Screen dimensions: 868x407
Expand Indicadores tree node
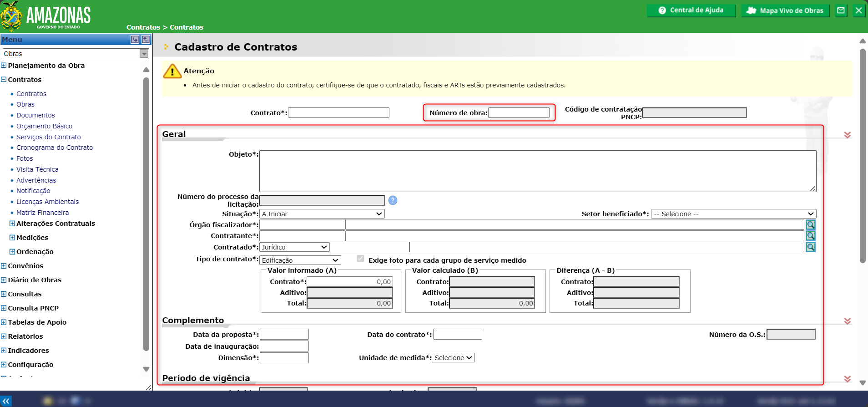coord(4,351)
